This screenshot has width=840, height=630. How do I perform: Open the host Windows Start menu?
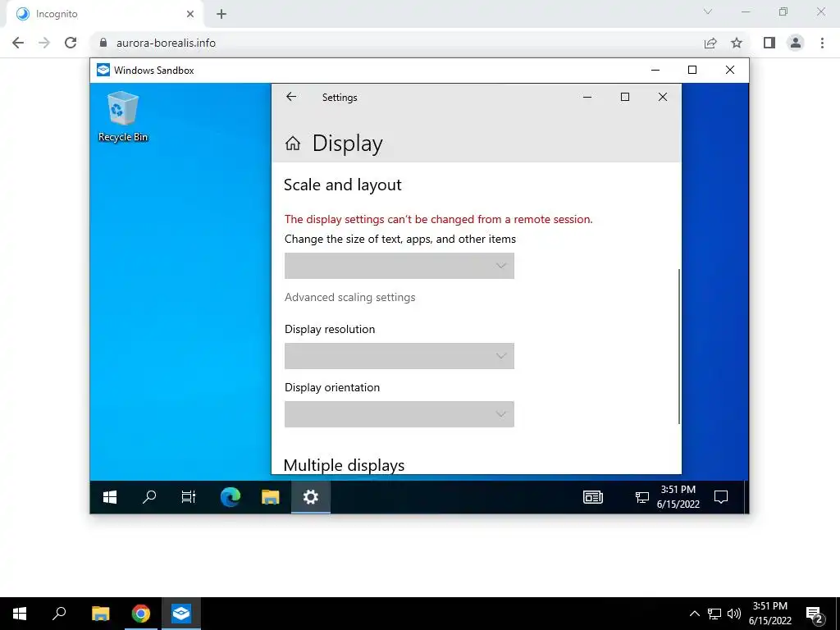point(20,614)
